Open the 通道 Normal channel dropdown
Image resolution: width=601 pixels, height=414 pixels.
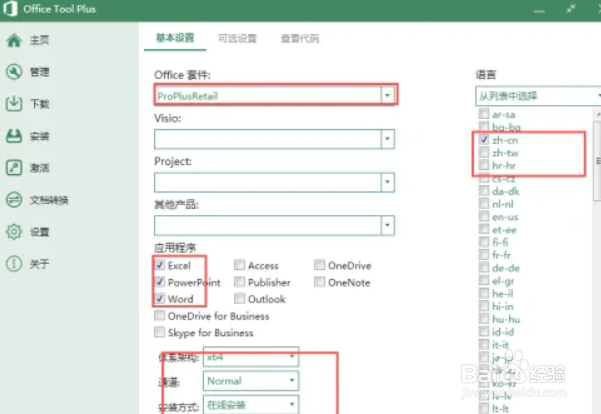click(251, 381)
